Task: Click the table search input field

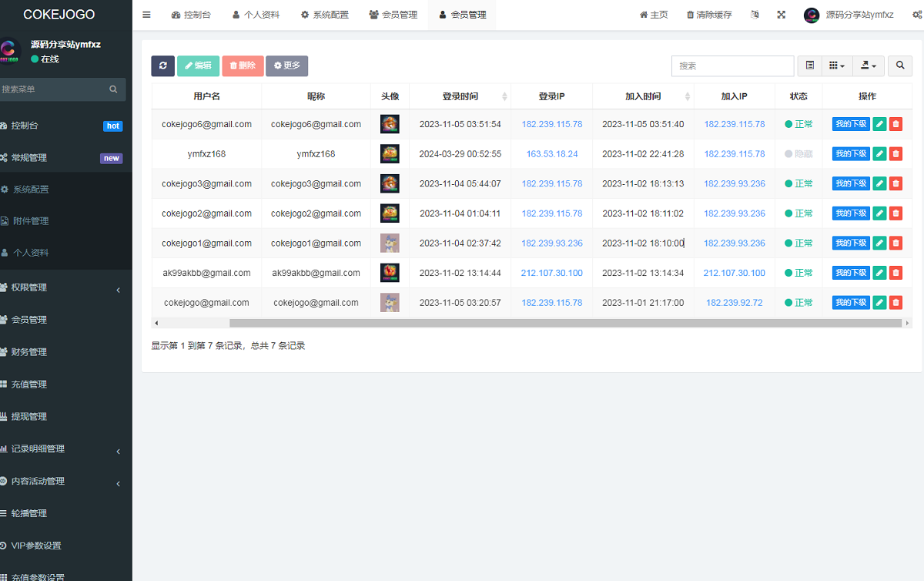Action: (732, 66)
